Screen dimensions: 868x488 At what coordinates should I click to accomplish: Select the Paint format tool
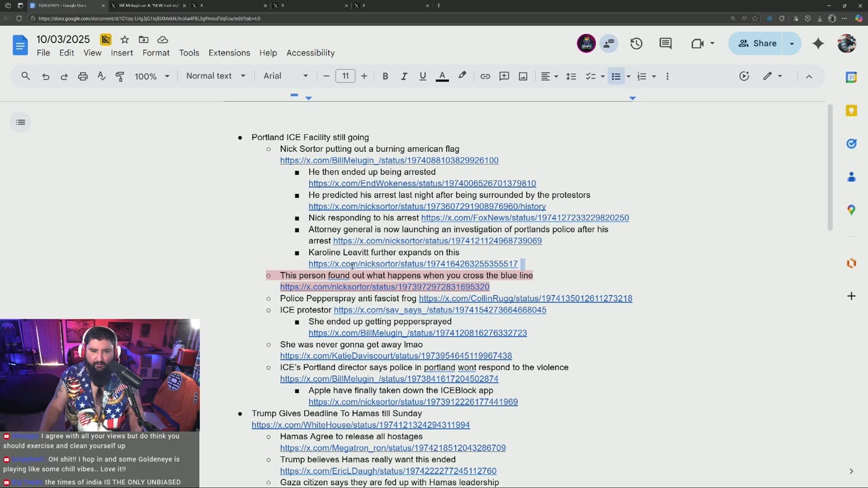pos(120,77)
